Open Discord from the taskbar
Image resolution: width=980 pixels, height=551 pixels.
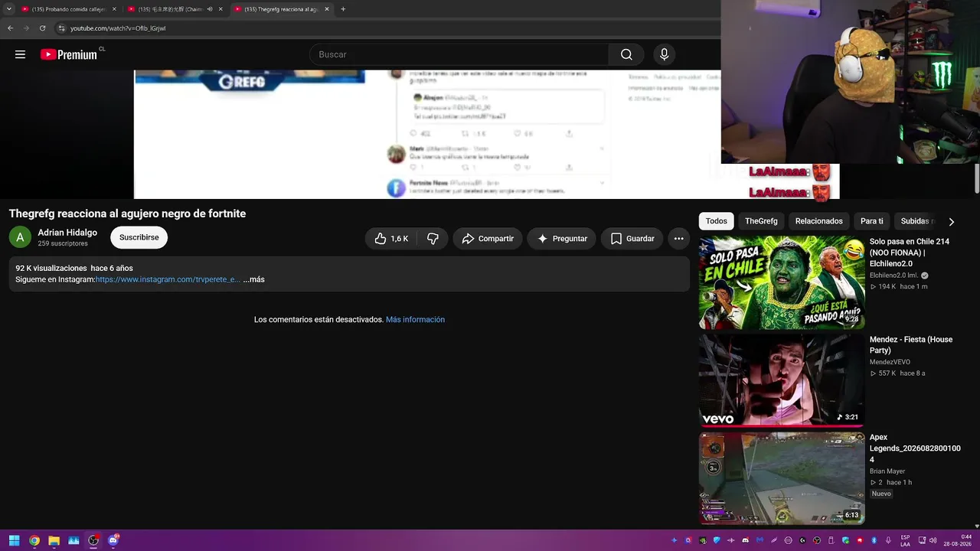pyautogui.click(x=113, y=540)
